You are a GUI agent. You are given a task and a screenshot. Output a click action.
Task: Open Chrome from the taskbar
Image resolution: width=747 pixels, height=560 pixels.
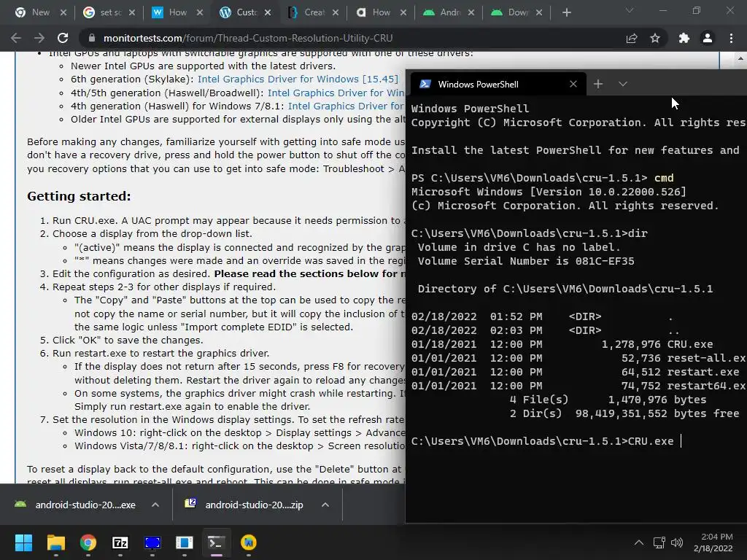click(88, 542)
